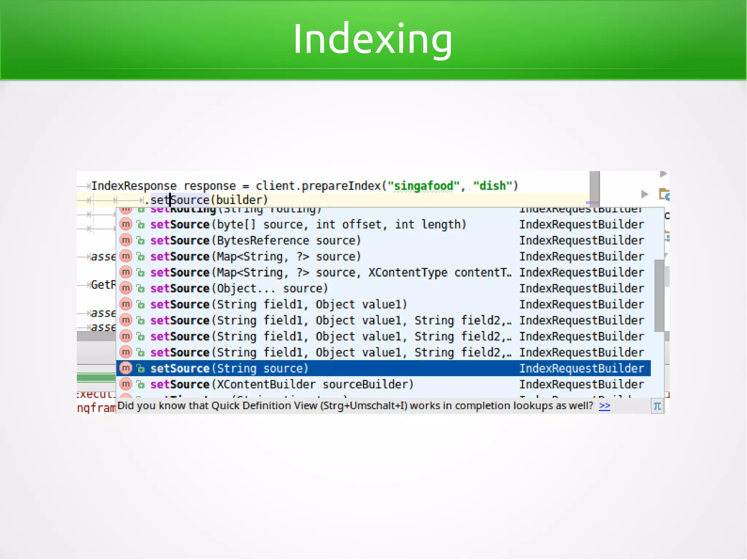Click green lock icon on setSource(Object... source) row
The image size is (747, 560).
[141, 289]
